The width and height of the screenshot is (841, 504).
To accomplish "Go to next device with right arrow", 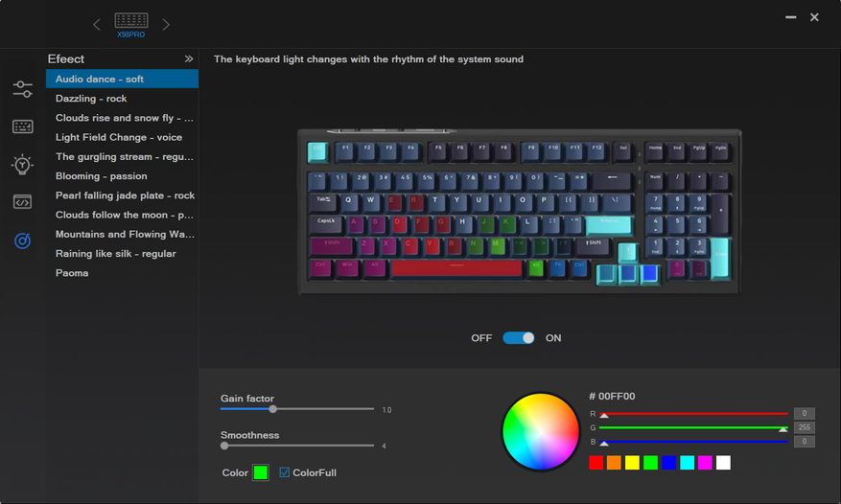I will [x=166, y=25].
